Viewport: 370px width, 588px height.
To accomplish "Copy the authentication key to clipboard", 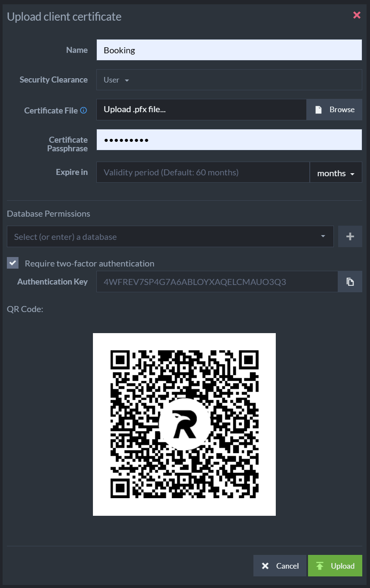I will click(x=350, y=282).
